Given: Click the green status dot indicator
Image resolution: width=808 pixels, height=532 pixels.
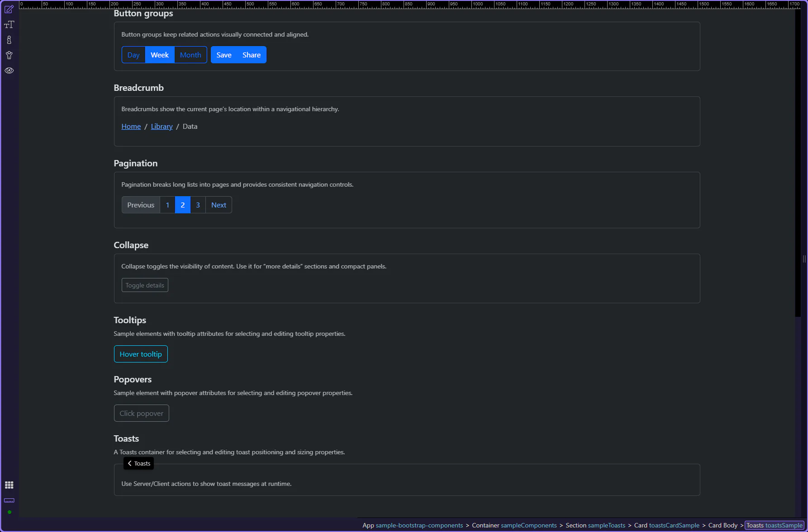Looking at the screenshot, I should pos(9,512).
